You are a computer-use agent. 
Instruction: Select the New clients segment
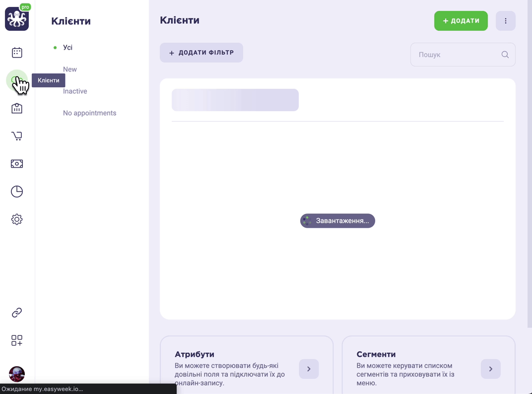(x=70, y=69)
